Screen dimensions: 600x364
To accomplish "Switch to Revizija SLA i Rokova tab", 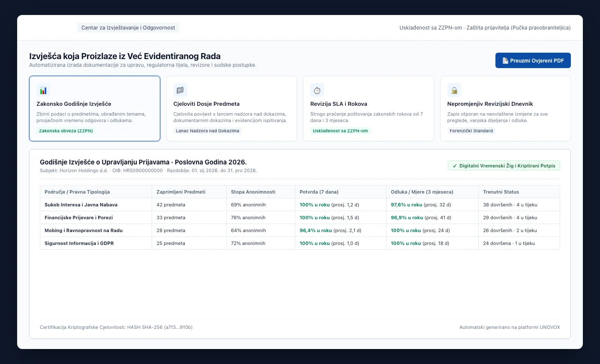I will pos(369,109).
